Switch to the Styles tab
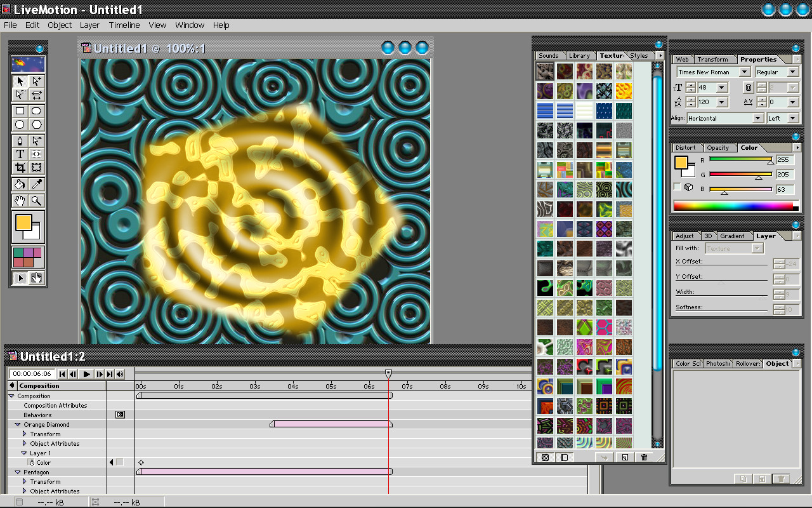This screenshot has height=508, width=812. click(x=639, y=56)
